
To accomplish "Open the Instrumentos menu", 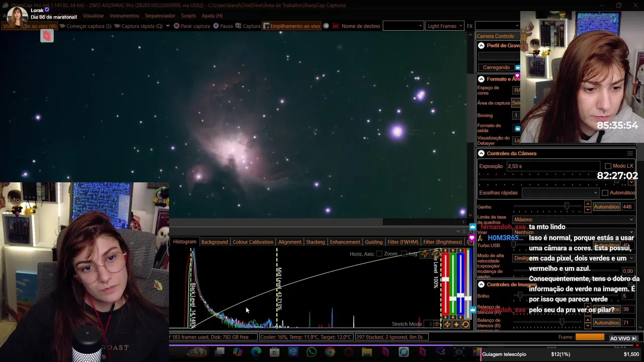I will pos(124,16).
